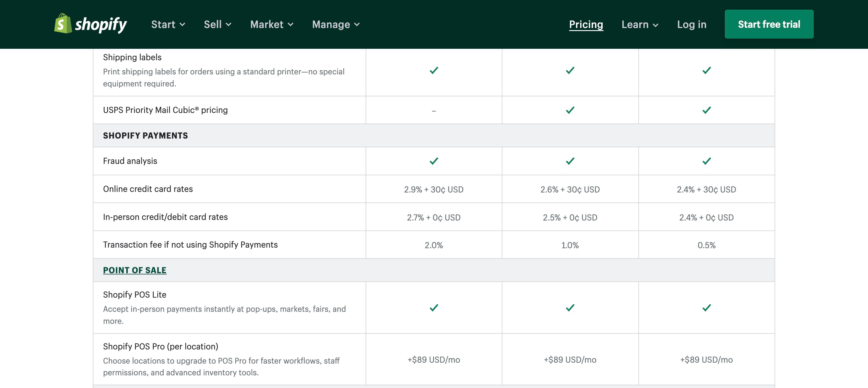Click the Shopify bag logo icon
Image resolution: width=868 pixels, height=388 pixels.
click(63, 23)
